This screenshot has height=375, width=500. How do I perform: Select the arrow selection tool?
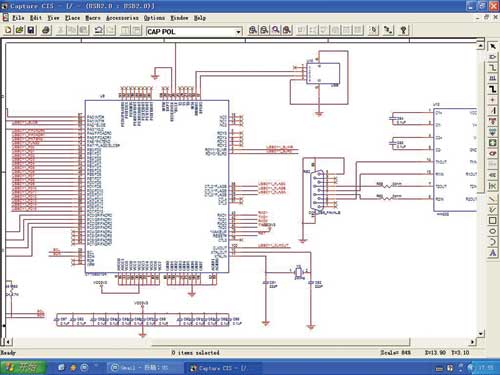[492, 47]
